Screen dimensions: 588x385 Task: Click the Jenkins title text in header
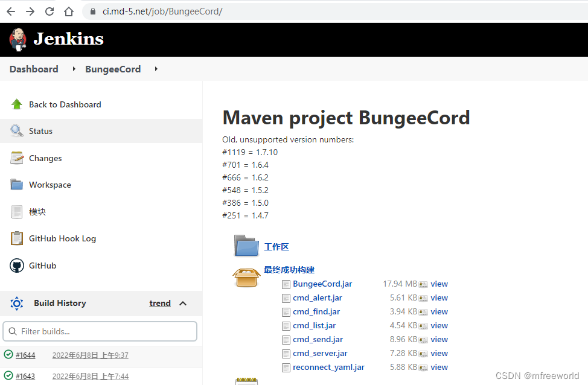69,39
